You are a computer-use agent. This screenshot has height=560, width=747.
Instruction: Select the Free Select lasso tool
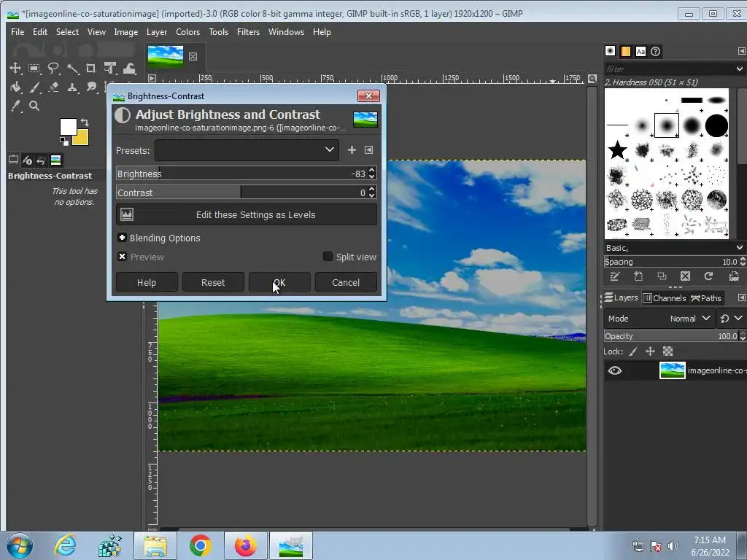coord(53,69)
